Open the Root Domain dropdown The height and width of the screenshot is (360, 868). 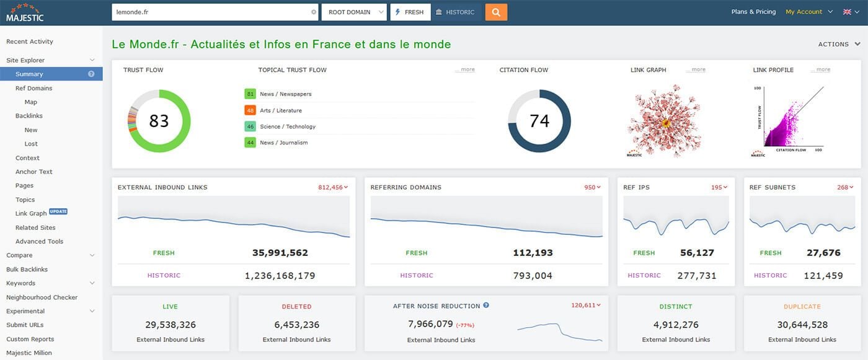[x=354, y=12]
